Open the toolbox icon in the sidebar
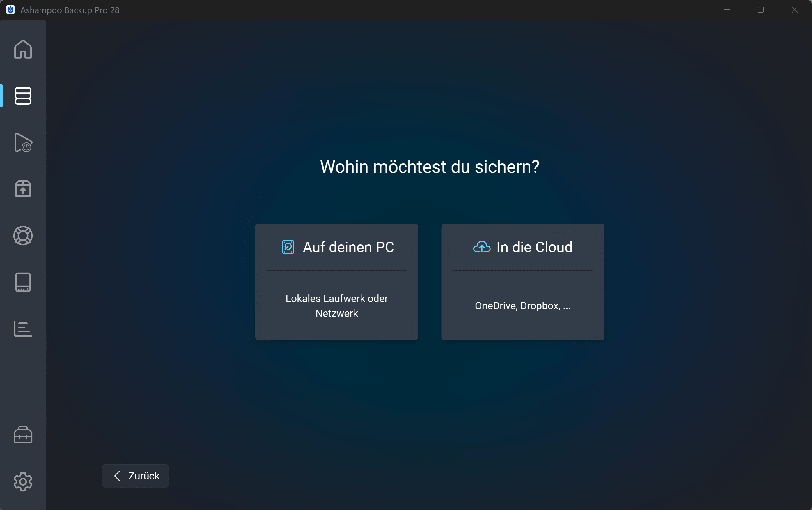Viewport: 812px width, 510px height. (x=23, y=435)
